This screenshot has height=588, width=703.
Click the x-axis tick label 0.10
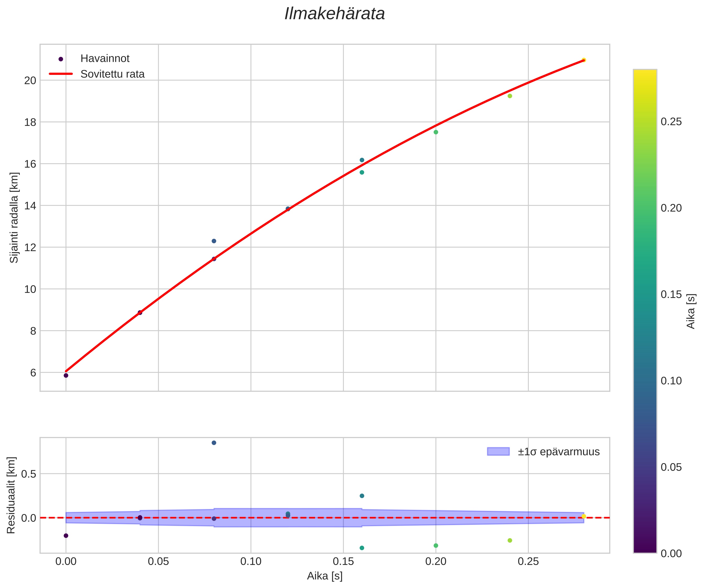pos(251,561)
